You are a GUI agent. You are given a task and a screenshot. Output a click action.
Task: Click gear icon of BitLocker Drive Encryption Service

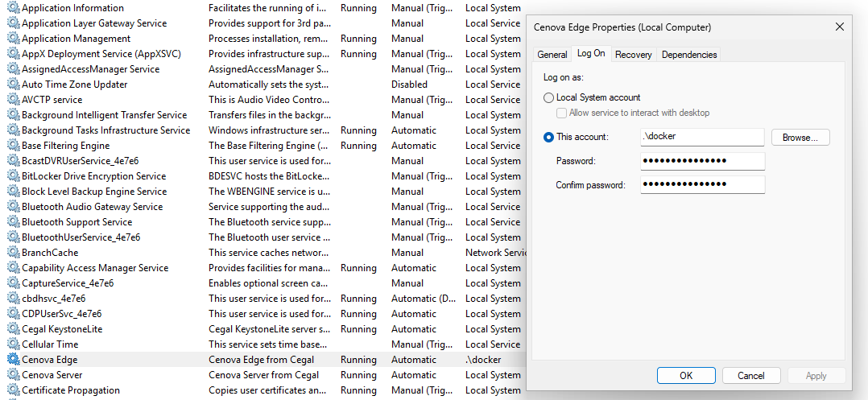point(13,176)
